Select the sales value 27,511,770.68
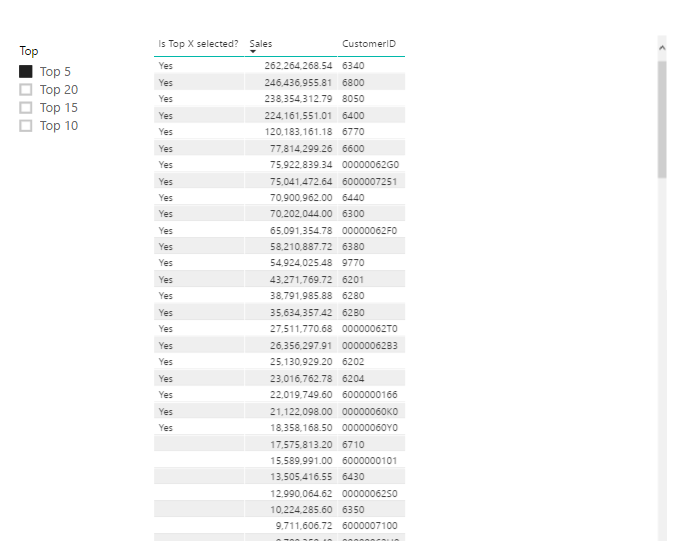This screenshot has width=689, height=541. [301, 329]
